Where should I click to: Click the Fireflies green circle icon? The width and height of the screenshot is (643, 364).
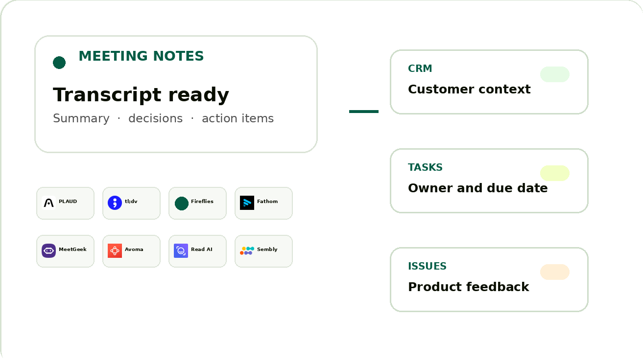182,204
